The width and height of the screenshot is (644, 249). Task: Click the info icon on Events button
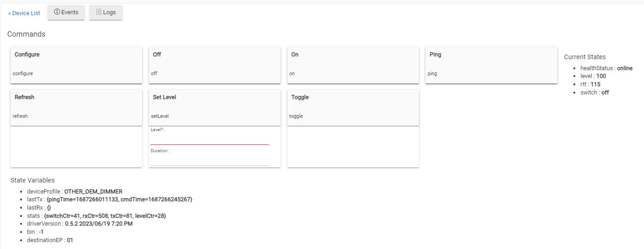click(57, 12)
